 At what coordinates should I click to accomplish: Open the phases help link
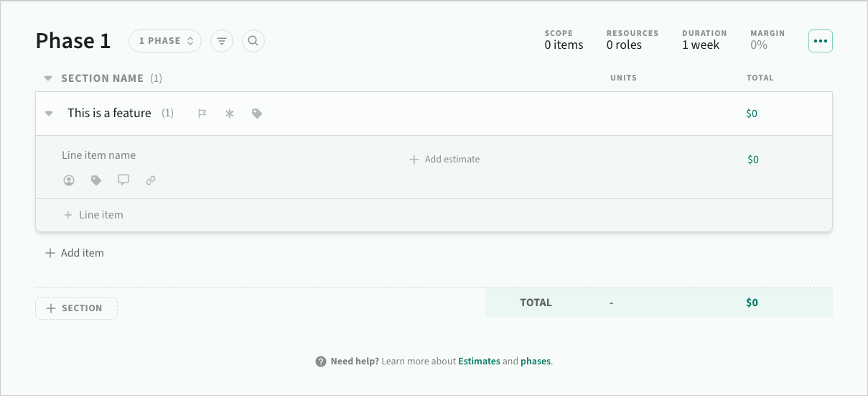click(536, 362)
